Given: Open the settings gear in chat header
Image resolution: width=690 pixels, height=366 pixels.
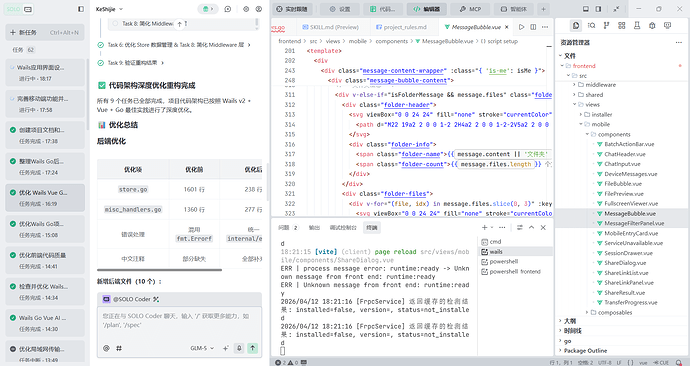Looking at the screenshot, I should coord(246,9).
